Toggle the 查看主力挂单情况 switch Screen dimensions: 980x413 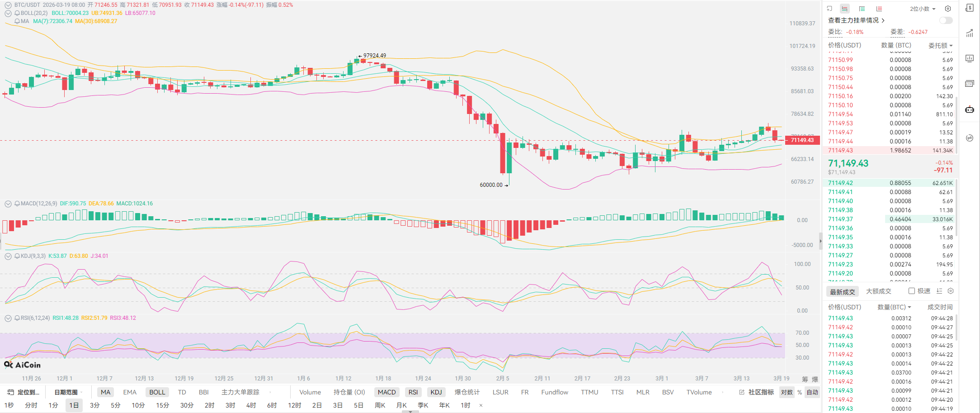946,20
